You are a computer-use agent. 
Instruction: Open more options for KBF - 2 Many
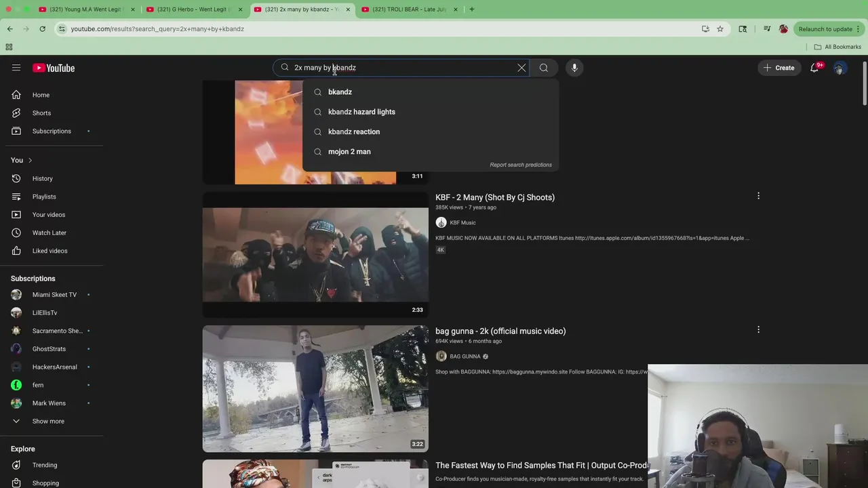758,196
